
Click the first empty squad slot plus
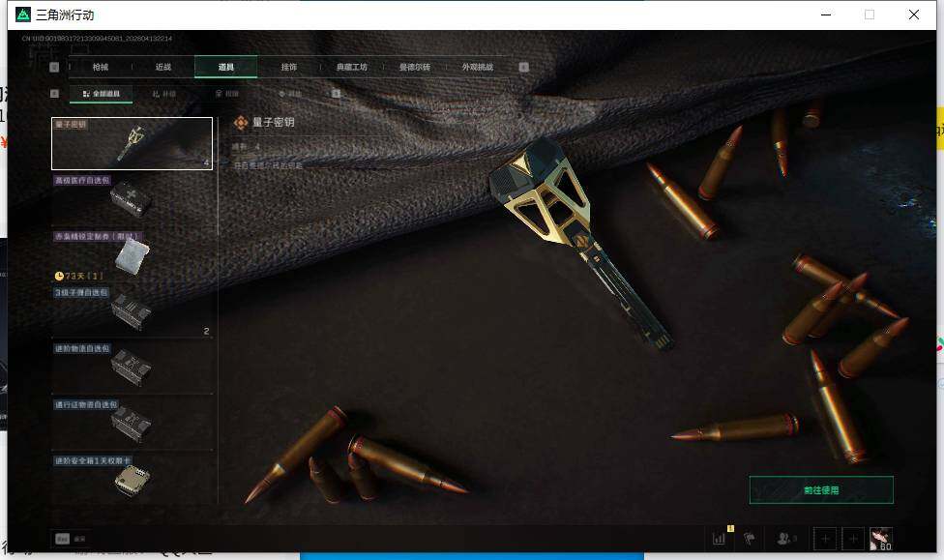click(825, 539)
